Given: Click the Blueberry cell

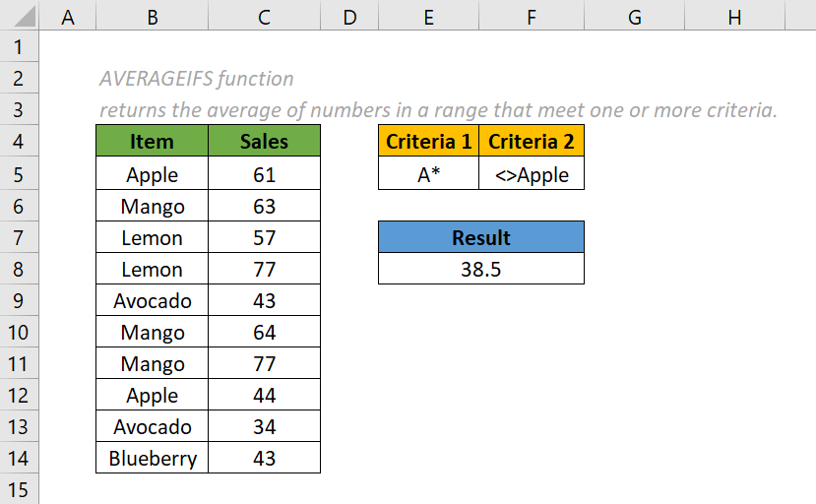Looking at the screenshot, I should tap(152, 458).
